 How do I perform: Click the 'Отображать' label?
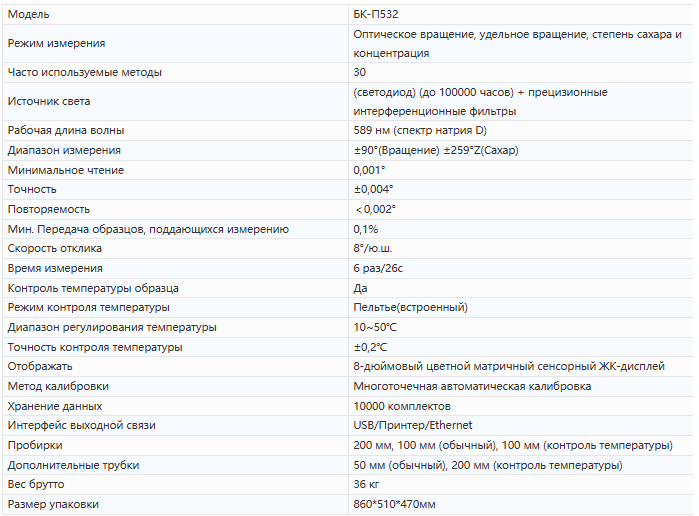click(40, 367)
